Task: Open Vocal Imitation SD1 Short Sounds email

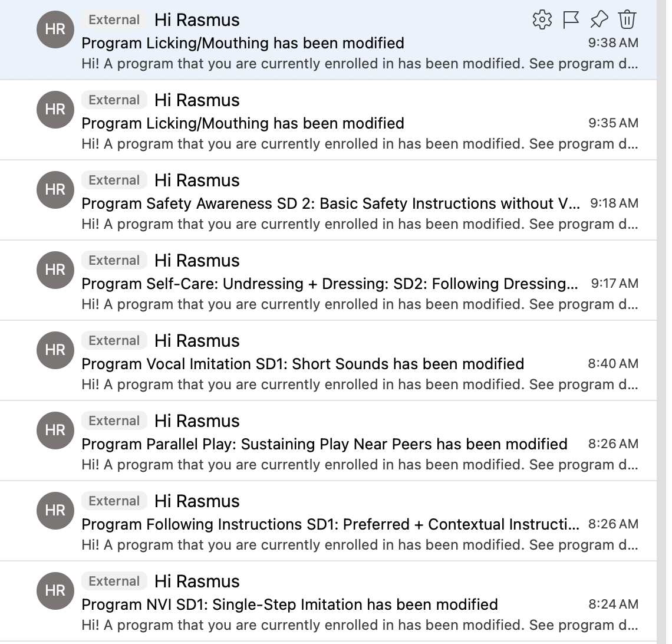Action: [x=328, y=360]
